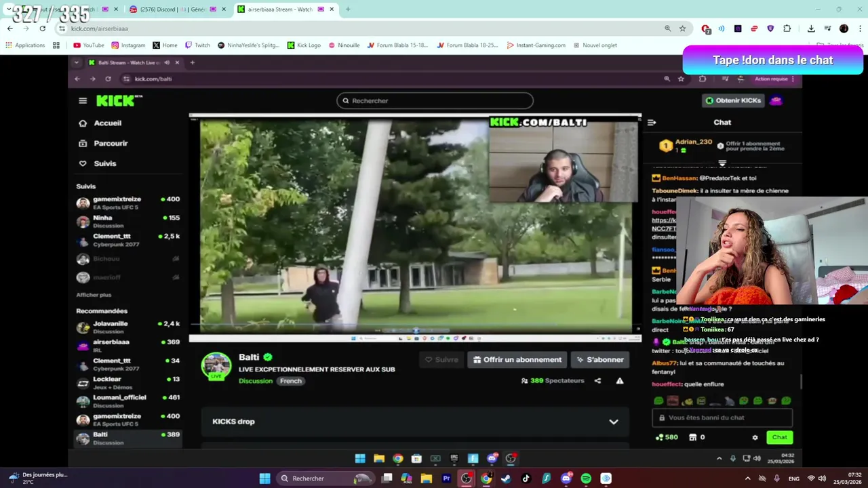Image resolution: width=868 pixels, height=488 pixels.
Task: Expand the KICKS drop section
Action: coord(415,422)
